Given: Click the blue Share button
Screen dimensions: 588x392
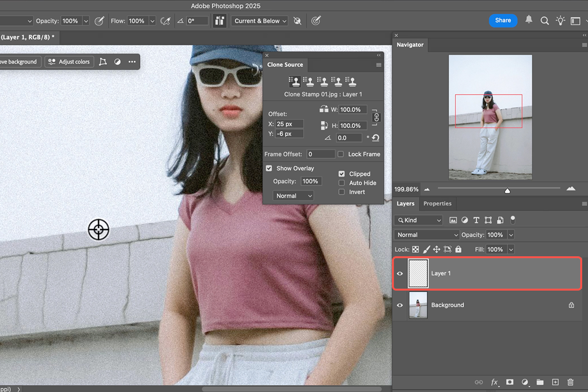Looking at the screenshot, I should coord(503,20).
